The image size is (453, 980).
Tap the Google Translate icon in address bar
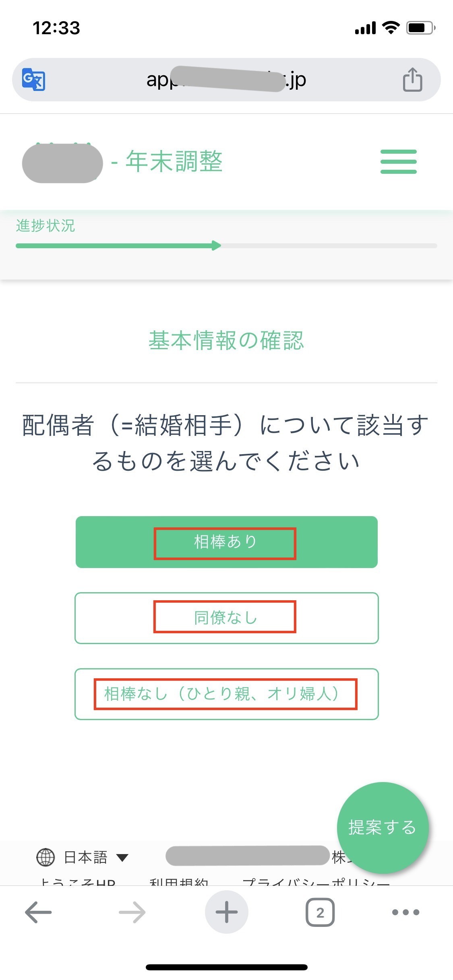[x=33, y=80]
